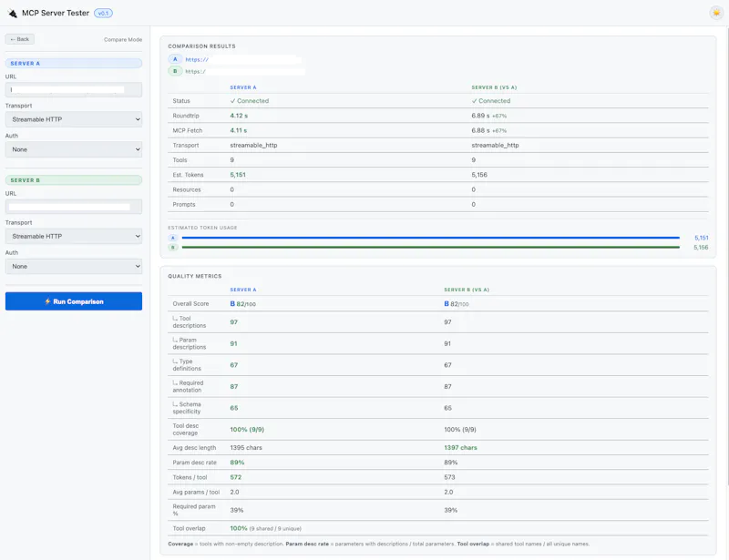Image resolution: width=729 pixels, height=560 pixels.
Task: Select Server A MCP Fetch 4.11 s
Action: 239,130
